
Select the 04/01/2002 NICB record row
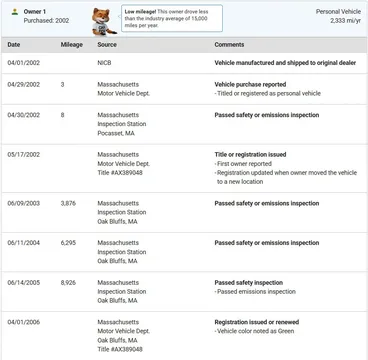click(x=184, y=63)
